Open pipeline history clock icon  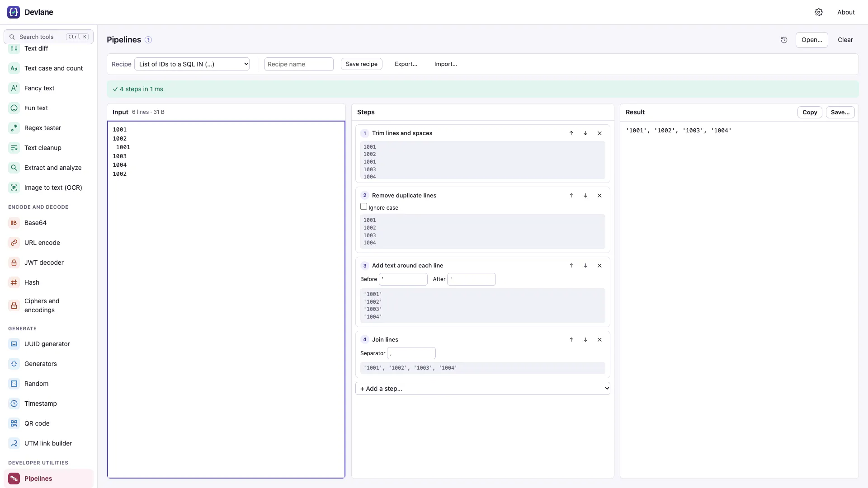784,40
